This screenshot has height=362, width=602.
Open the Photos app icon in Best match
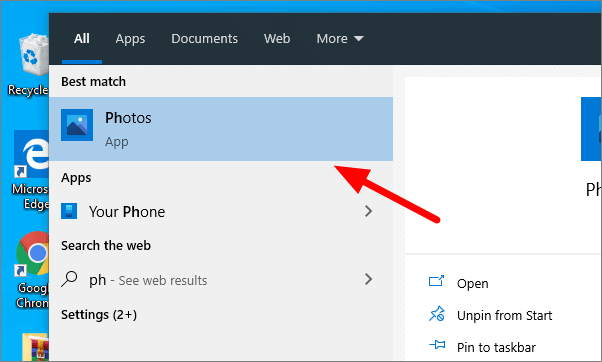pos(77,125)
